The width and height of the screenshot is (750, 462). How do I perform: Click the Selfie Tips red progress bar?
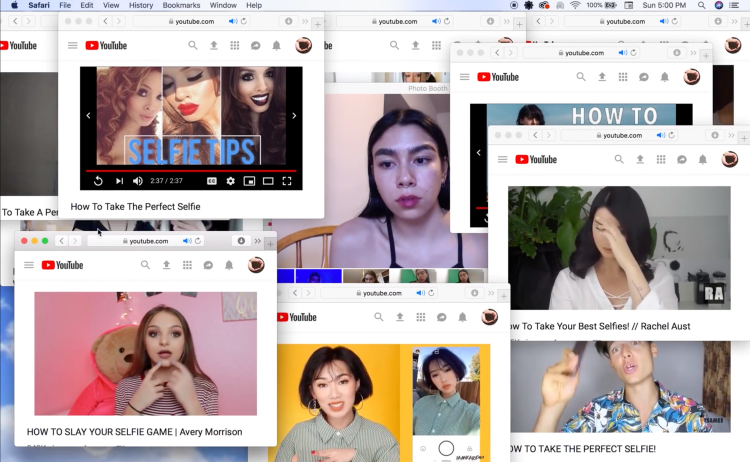tap(190, 170)
